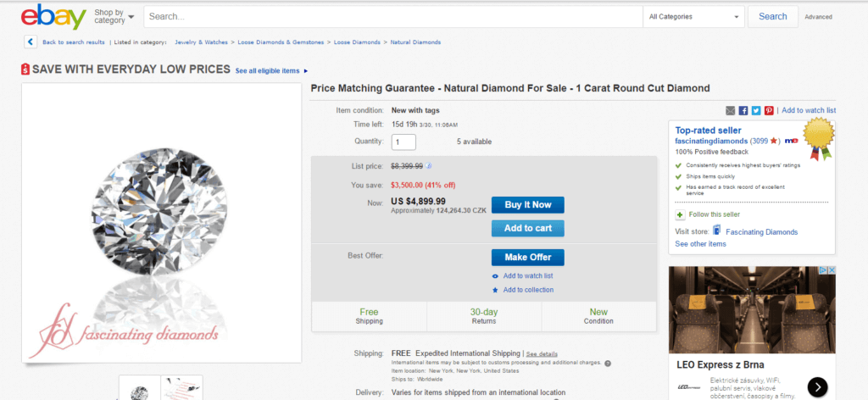The image size is (868, 400).
Task: Click the main diamond product image
Action: pos(161,223)
